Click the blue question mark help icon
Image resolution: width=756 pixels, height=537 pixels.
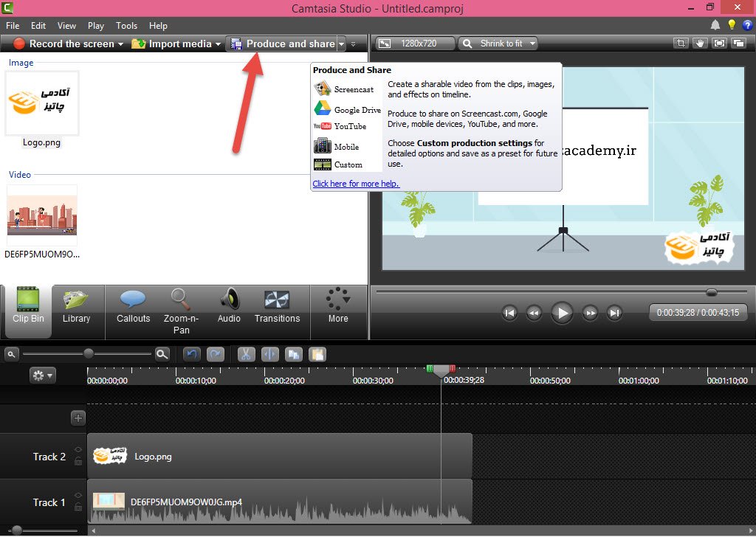[747, 25]
